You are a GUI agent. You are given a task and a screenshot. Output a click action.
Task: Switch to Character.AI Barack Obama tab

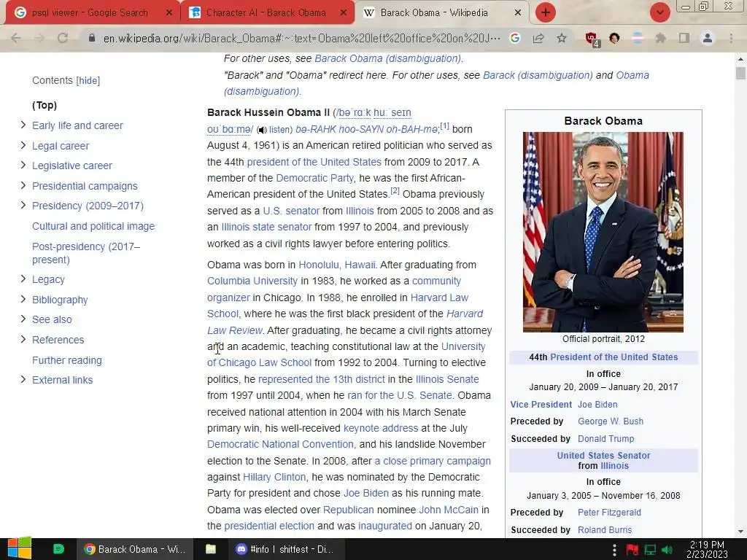pos(266,12)
